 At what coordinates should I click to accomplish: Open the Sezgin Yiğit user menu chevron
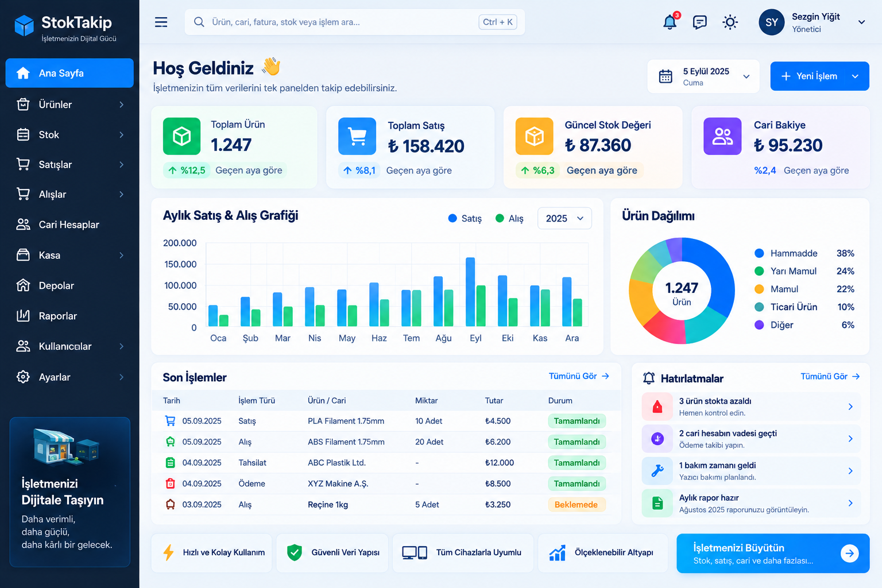coord(861,22)
